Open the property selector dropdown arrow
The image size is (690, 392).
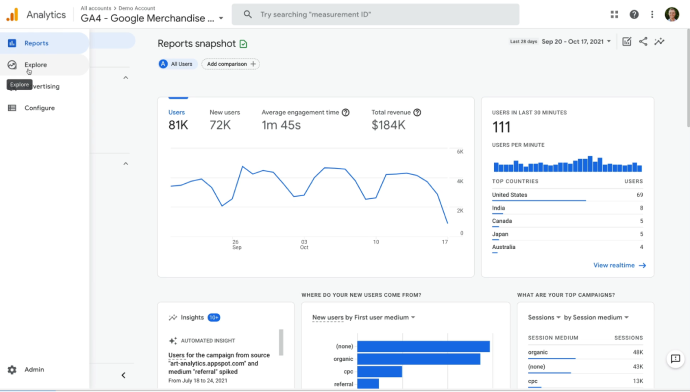coord(221,18)
